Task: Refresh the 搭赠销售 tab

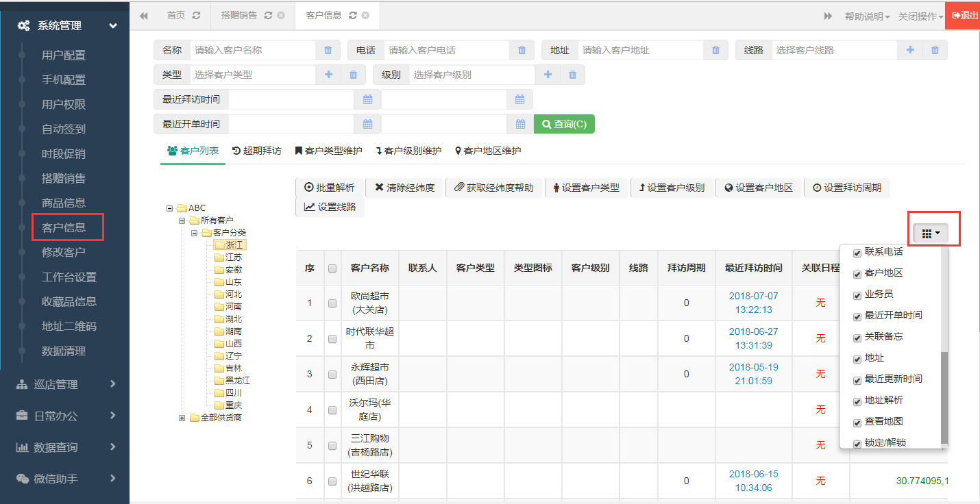Action: click(268, 16)
